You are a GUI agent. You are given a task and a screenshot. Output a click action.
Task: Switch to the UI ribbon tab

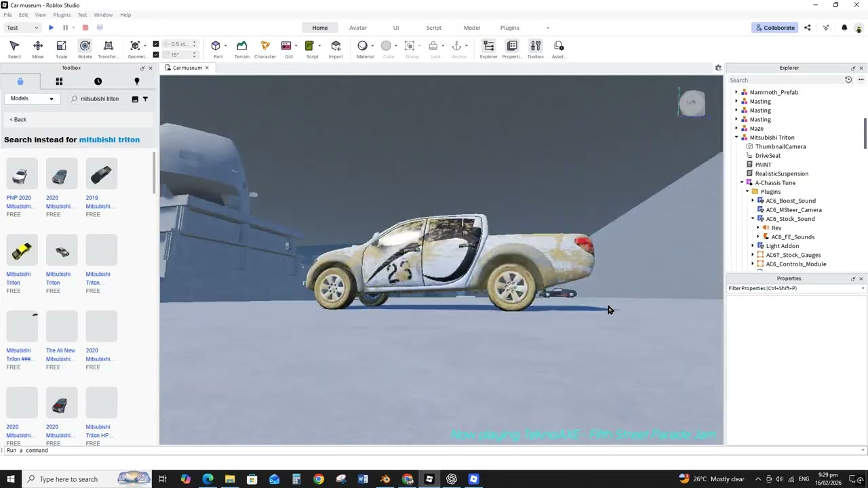pos(396,28)
